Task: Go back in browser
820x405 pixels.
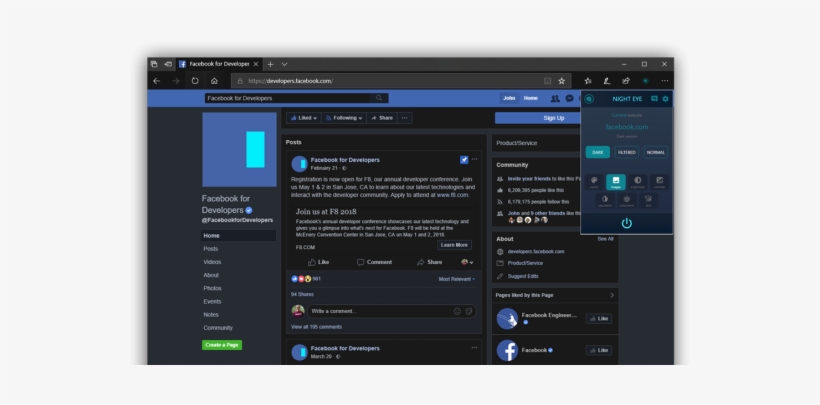Action: coord(156,81)
